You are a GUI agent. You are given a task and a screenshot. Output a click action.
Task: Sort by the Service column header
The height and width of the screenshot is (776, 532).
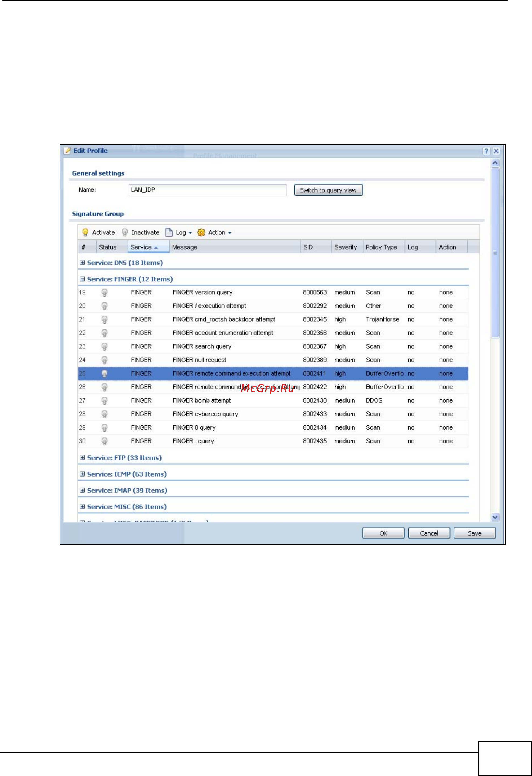[x=149, y=247]
